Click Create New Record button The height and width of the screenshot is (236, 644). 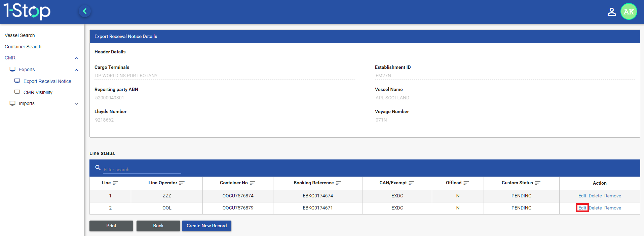tap(206, 226)
